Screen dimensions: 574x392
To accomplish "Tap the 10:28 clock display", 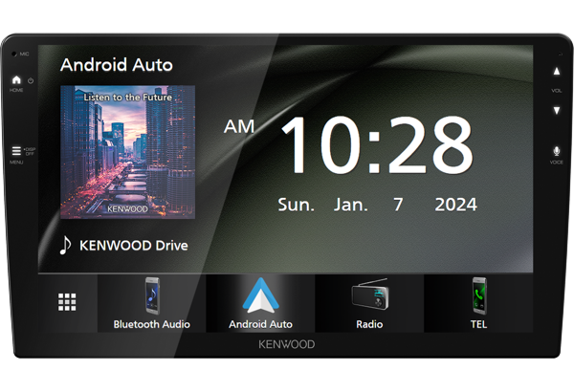I will pos(377,144).
